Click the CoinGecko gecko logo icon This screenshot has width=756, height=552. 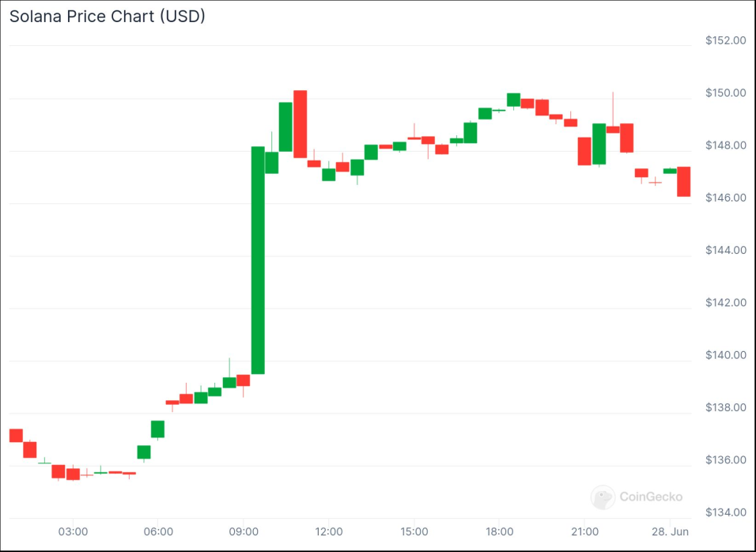click(603, 497)
